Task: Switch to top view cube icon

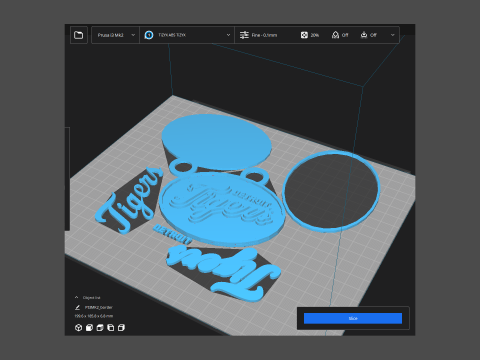Action: [100, 328]
